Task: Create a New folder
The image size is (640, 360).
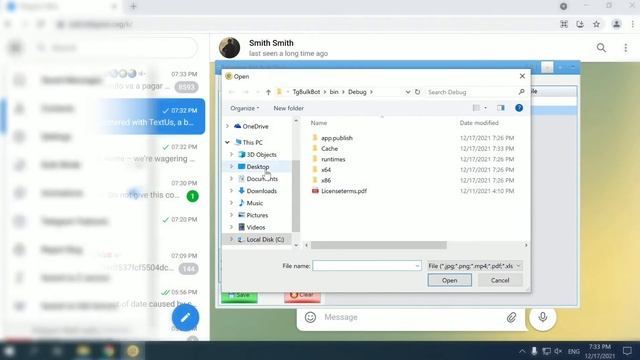Action: (x=289, y=108)
